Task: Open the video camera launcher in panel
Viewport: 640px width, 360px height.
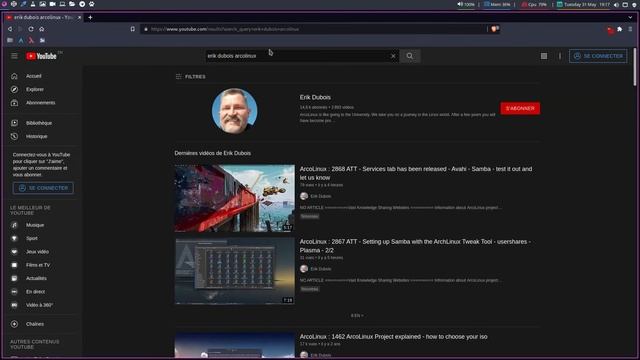Action: 52,4
